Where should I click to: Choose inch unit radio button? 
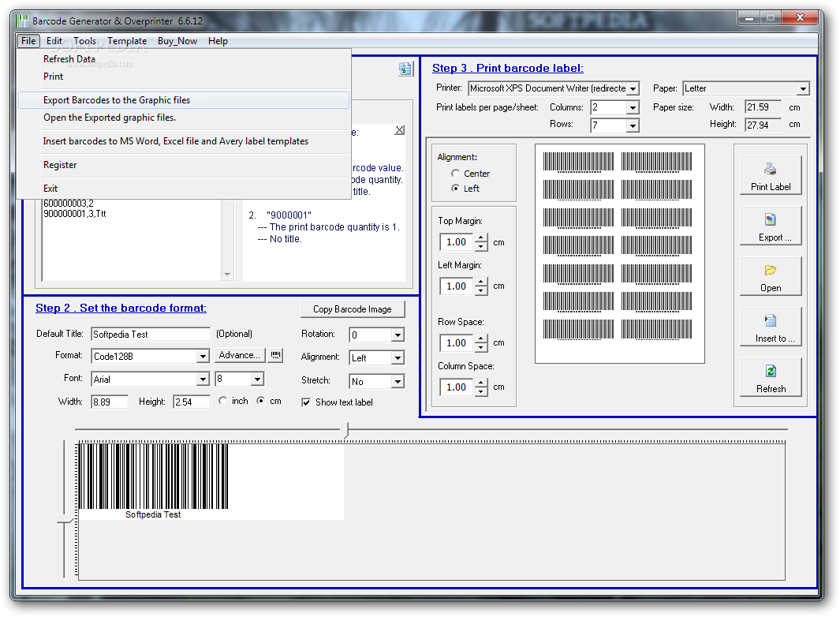pos(223,401)
